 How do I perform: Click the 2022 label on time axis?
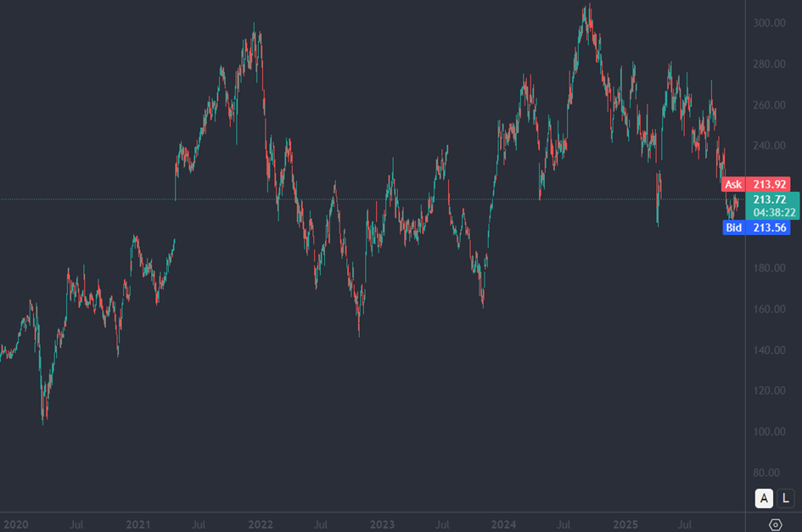pos(261,525)
